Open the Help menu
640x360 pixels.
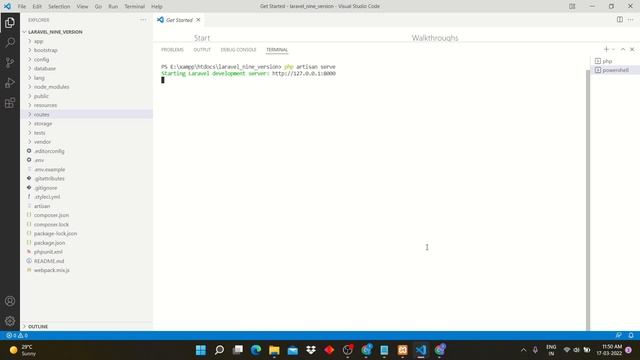click(157, 7)
